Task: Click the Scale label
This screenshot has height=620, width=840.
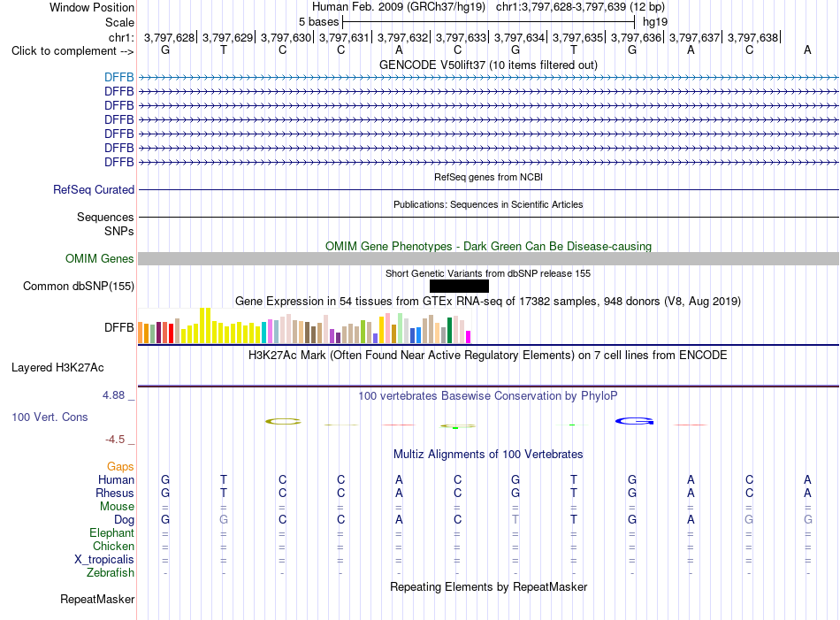Action: tap(119, 22)
